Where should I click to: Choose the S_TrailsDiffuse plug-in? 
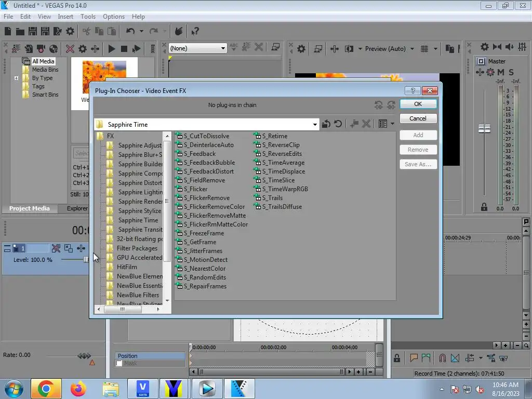coord(278,207)
